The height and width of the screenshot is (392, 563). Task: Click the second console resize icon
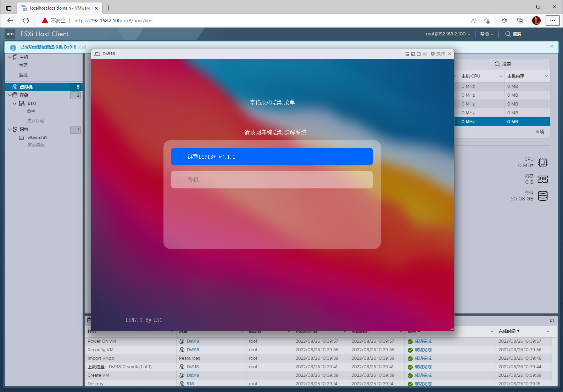413,54
